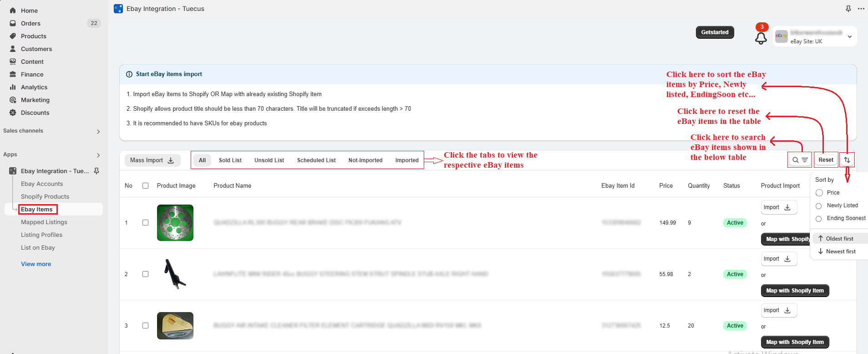This screenshot has width=868, height=354.
Task: Open List on Ebay in sidebar
Action: click(38, 247)
